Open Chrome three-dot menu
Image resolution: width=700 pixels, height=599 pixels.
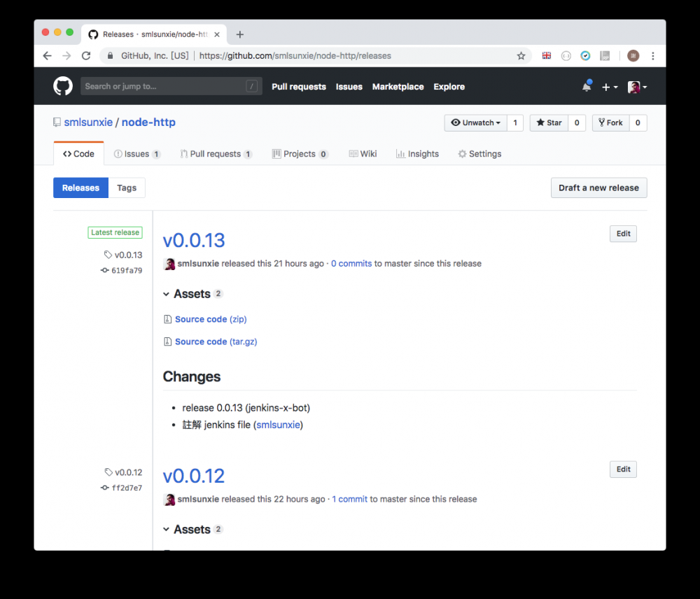[x=653, y=56]
